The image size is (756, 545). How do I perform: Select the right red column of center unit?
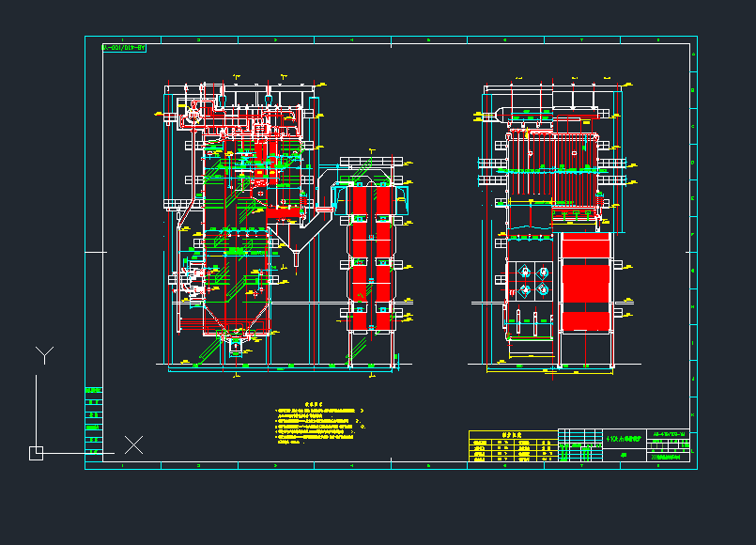(383, 256)
